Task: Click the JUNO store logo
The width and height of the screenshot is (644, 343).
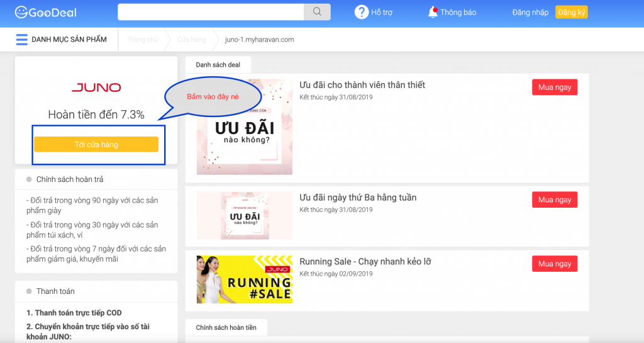Action: tap(96, 87)
